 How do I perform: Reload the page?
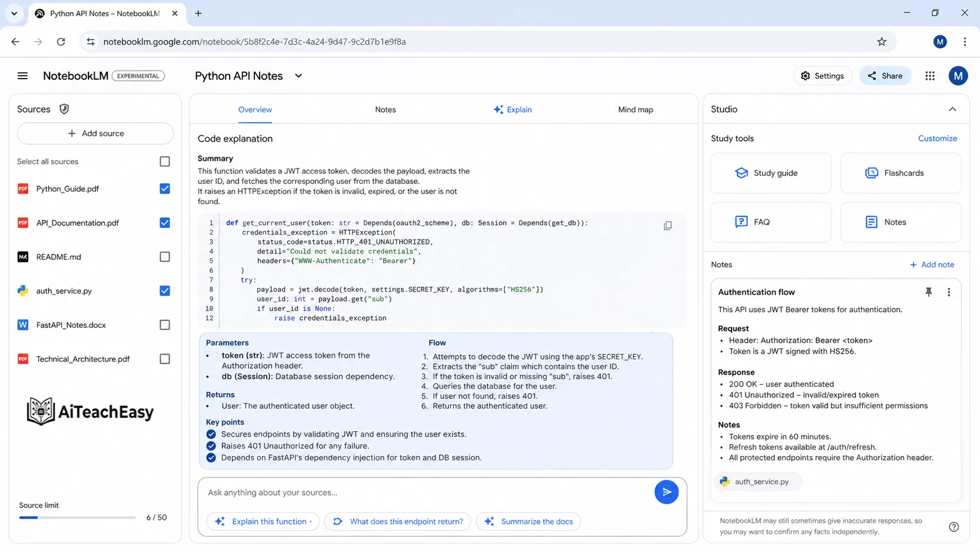pos(61,42)
